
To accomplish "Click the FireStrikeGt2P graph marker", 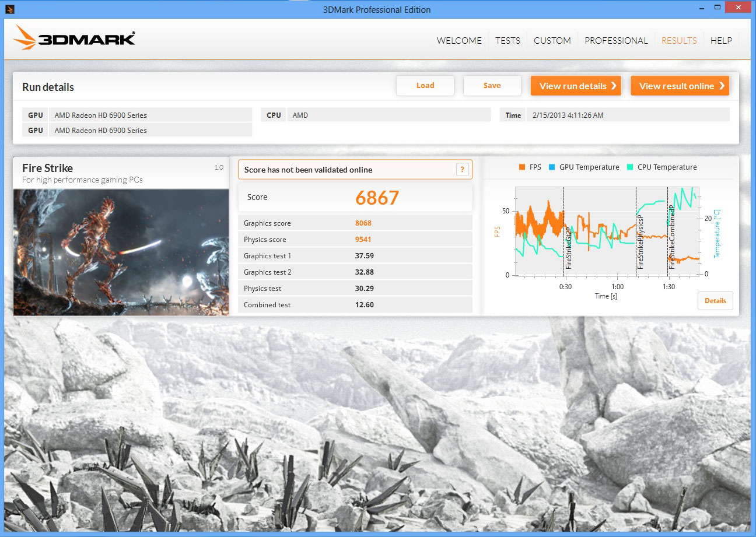I will pyautogui.click(x=569, y=248).
